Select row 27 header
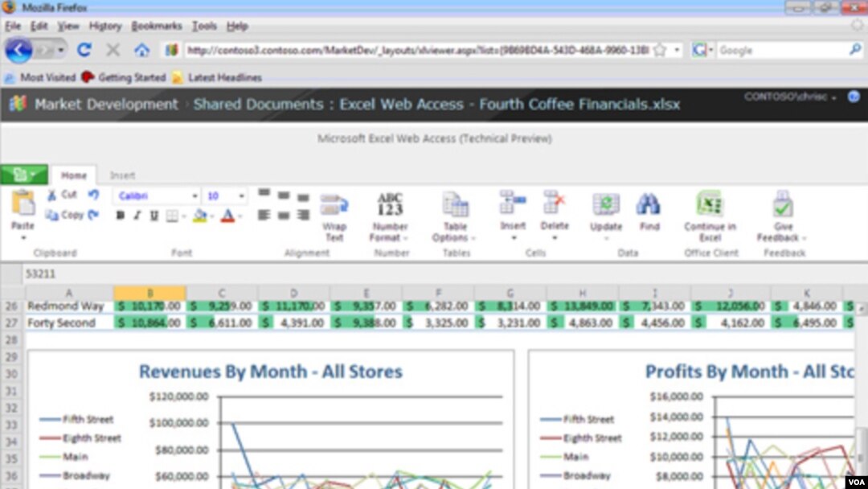The image size is (868, 489). 11,323
